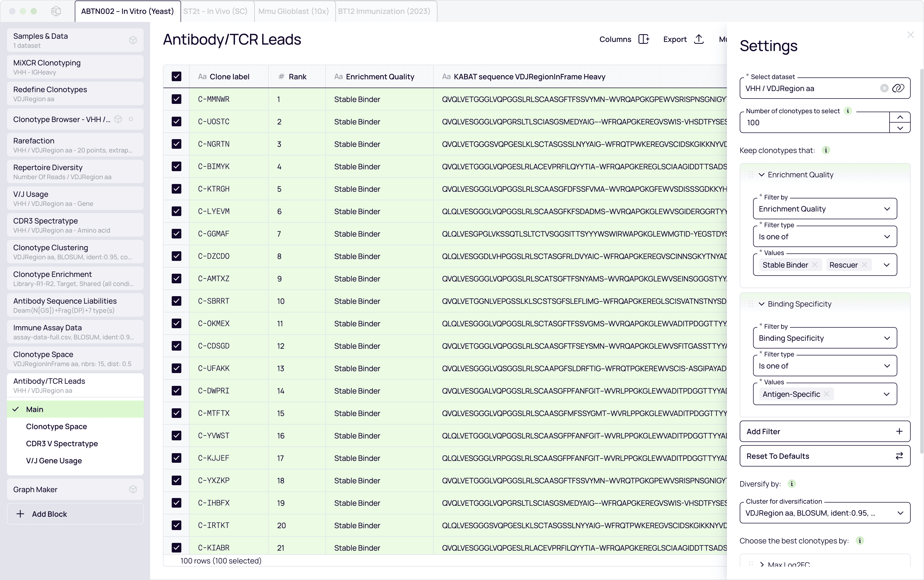Uncheck the row for clone C-MMNWR

tap(177, 99)
